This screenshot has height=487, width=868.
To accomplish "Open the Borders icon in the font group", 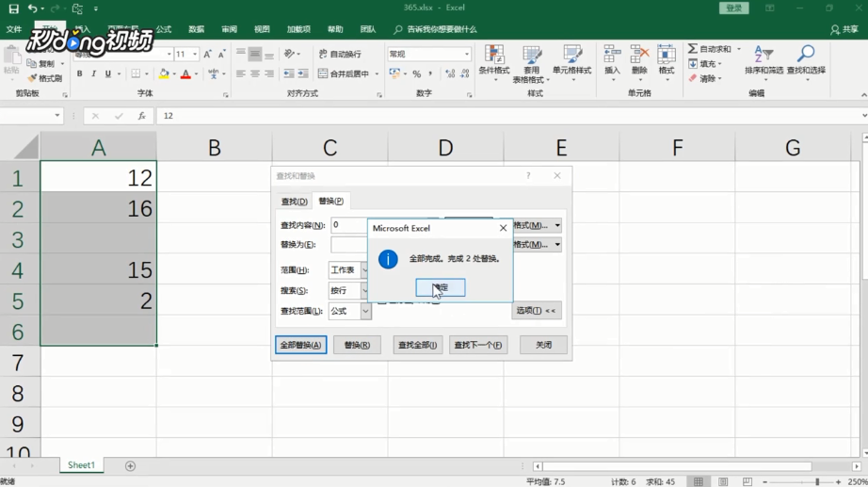I will (136, 73).
